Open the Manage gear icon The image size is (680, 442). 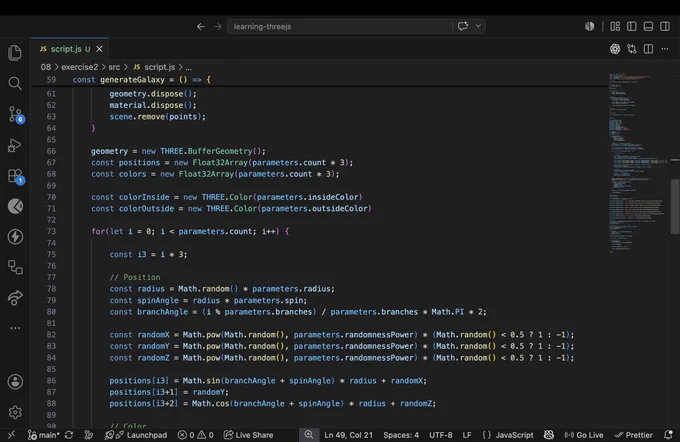tap(15, 412)
